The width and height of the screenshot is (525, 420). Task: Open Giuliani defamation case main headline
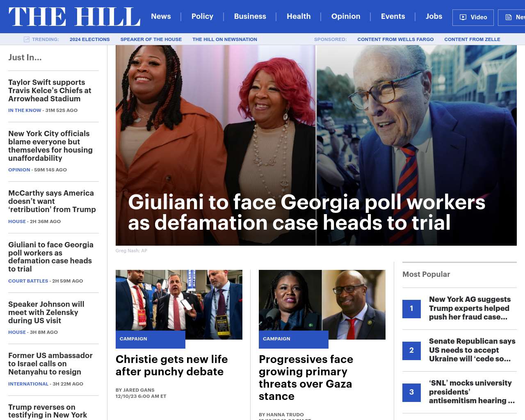tap(306, 212)
